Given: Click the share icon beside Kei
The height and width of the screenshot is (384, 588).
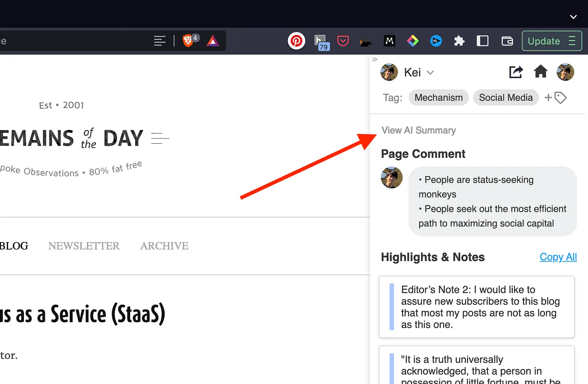Looking at the screenshot, I should (516, 72).
